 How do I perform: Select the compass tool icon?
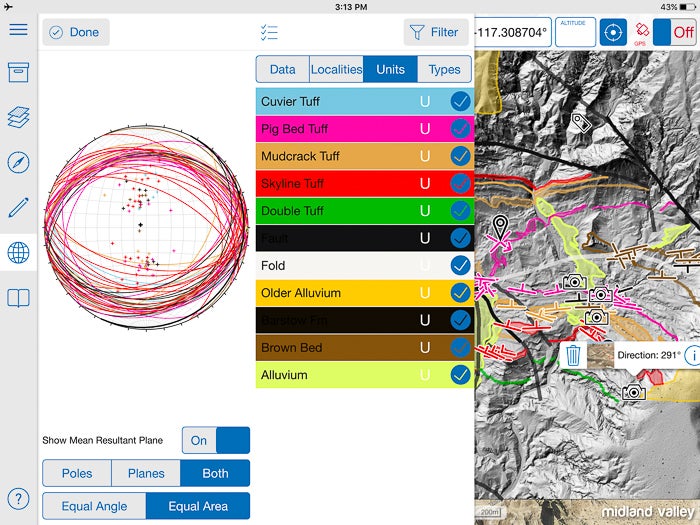click(18, 162)
